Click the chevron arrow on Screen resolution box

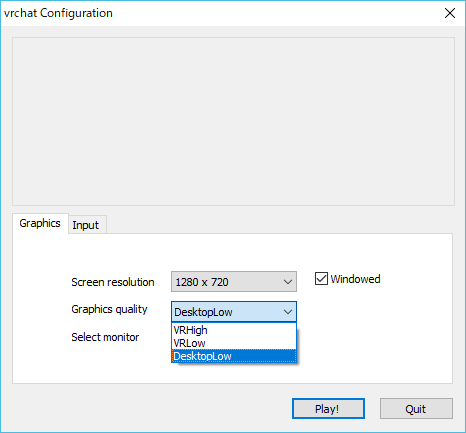click(288, 282)
